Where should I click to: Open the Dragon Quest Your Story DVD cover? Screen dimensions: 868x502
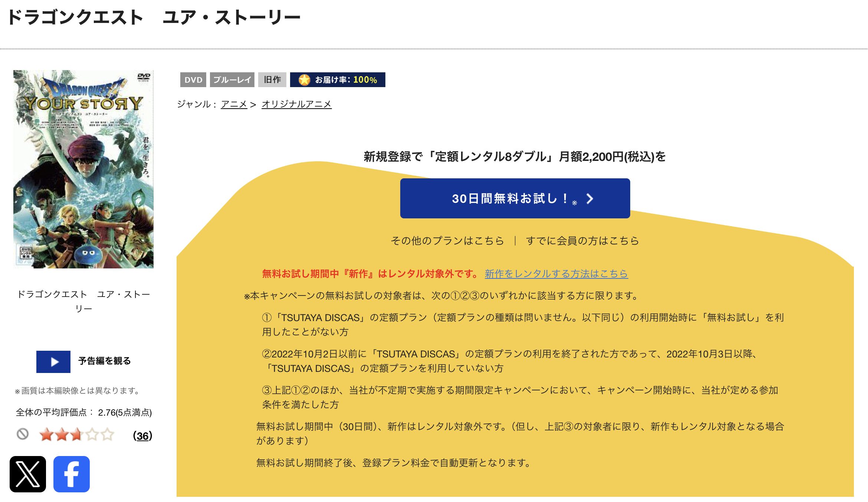pyautogui.click(x=83, y=169)
